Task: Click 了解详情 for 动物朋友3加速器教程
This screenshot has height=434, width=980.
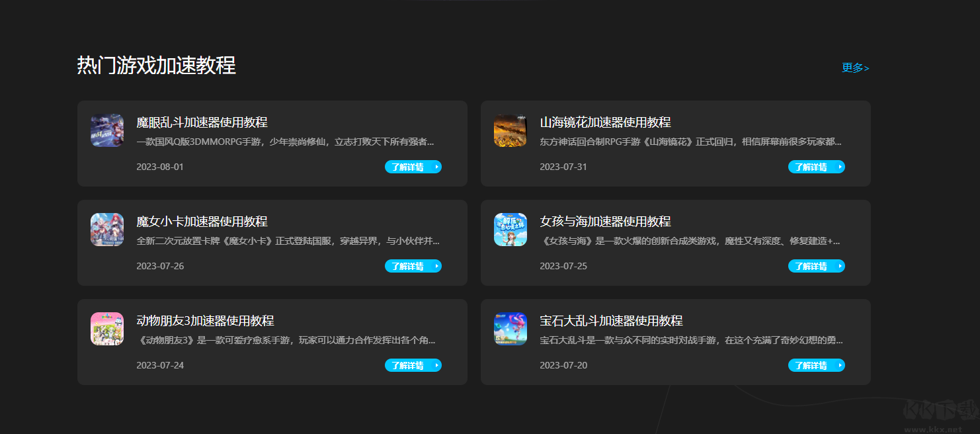Action: click(413, 365)
